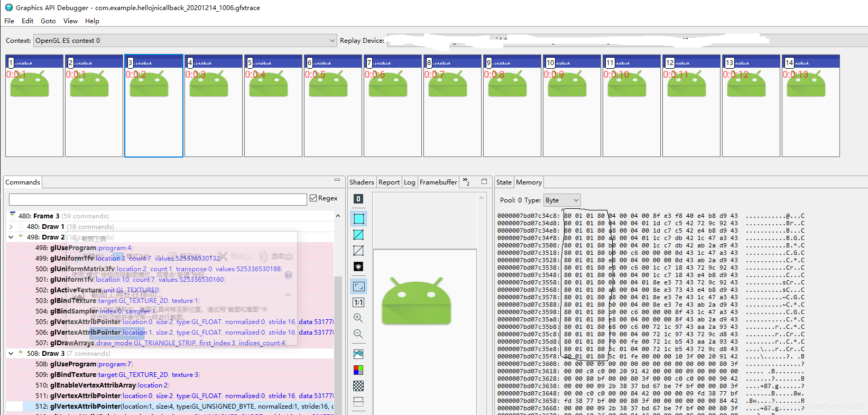Select command 500 glUniformMatrix3fv

tap(170, 269)
